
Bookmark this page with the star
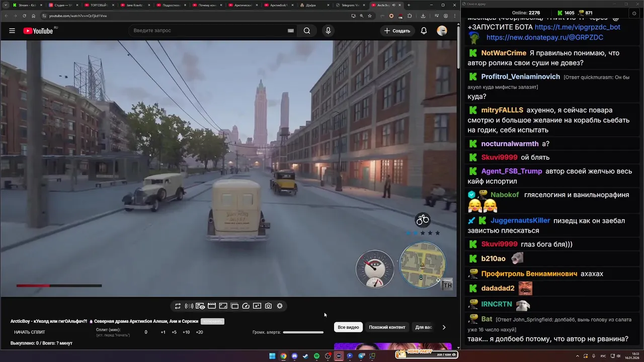[370, 16]
